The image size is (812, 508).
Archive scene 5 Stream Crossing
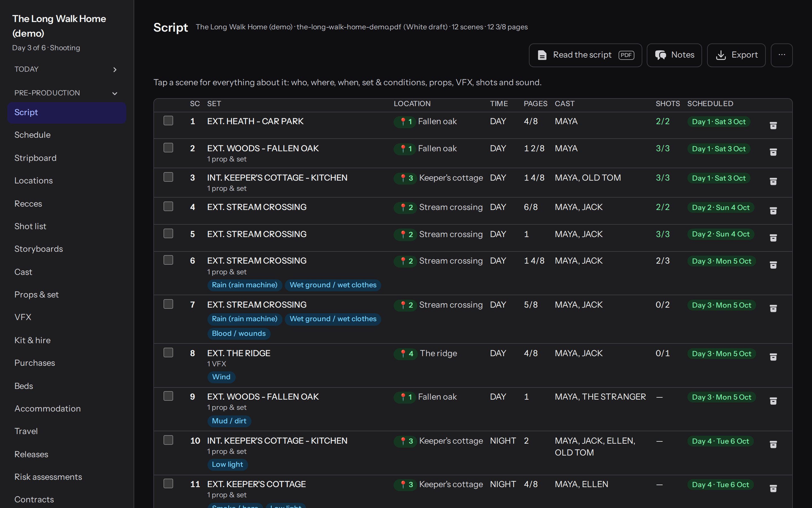[x=773, y=238]
